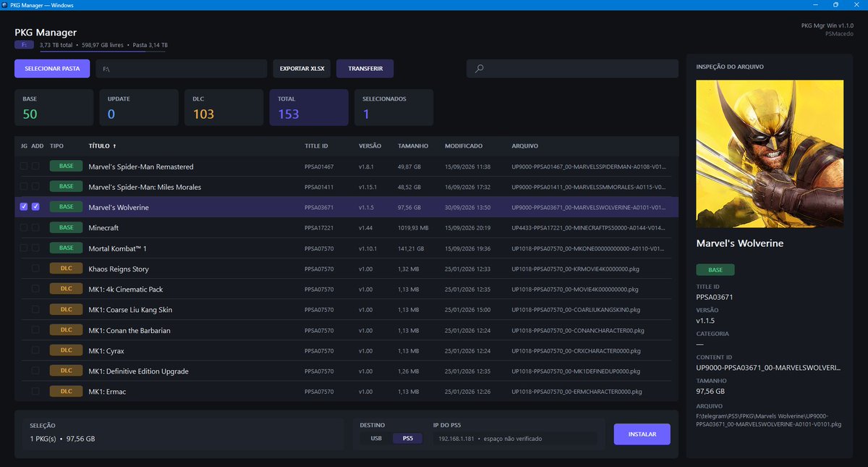Click the date cell 30/09/2026 13:50

(x=467, y=207)
